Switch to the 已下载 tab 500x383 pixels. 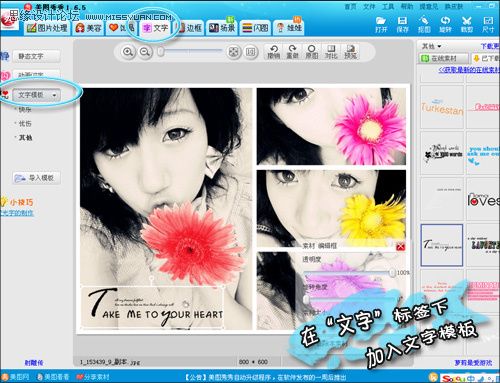(486, 58)
